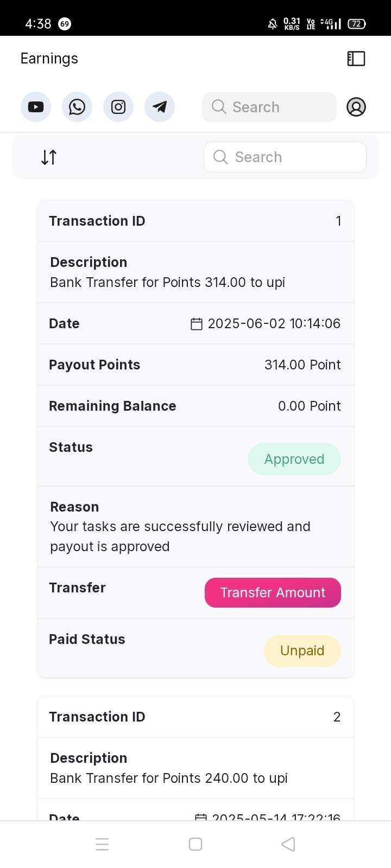The width and height of the screenshot is (391, 868).
Task: Focus the transactions Search field
Action: 285,157
